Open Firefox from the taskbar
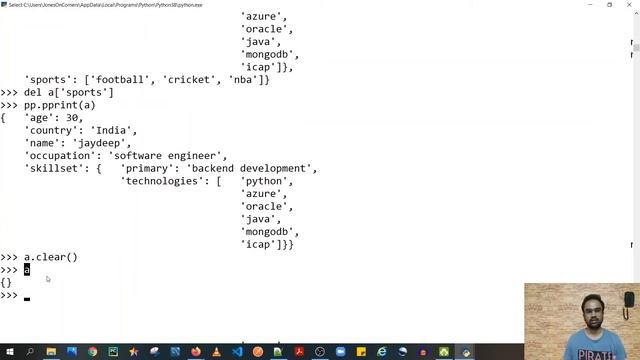 pos(196,351)
